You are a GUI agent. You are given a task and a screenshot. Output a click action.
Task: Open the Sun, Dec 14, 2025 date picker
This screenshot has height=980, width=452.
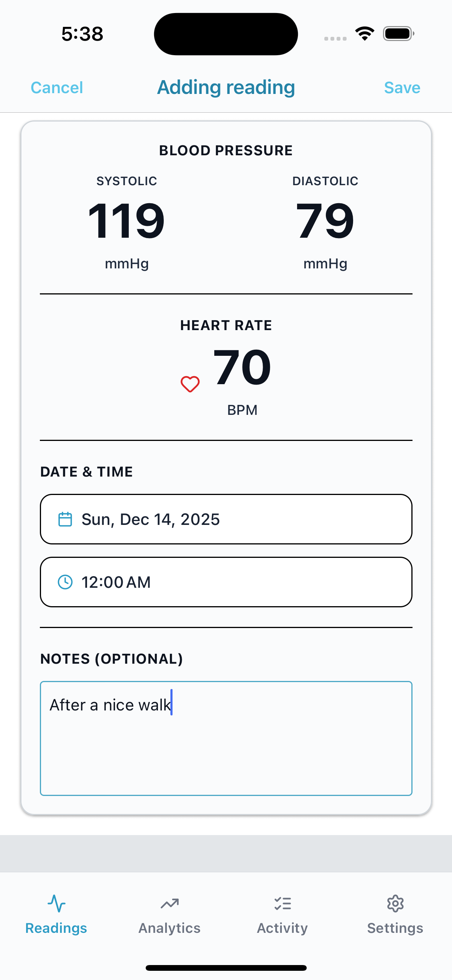226,519
